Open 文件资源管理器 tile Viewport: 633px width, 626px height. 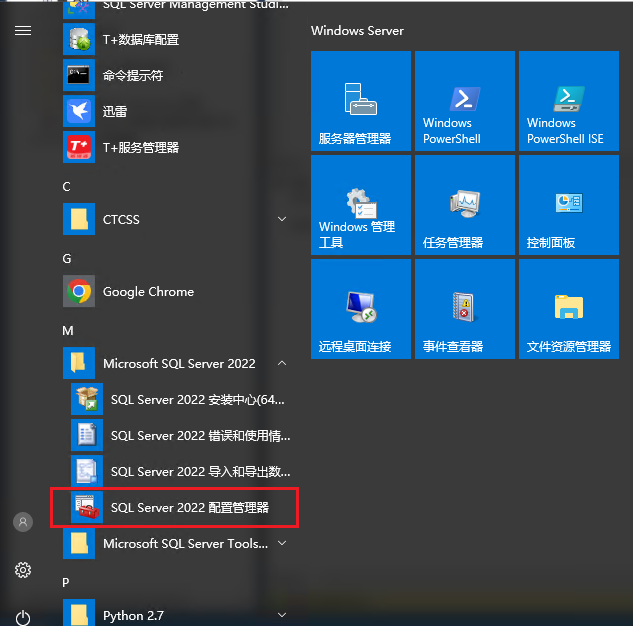[x=569, y=309]
